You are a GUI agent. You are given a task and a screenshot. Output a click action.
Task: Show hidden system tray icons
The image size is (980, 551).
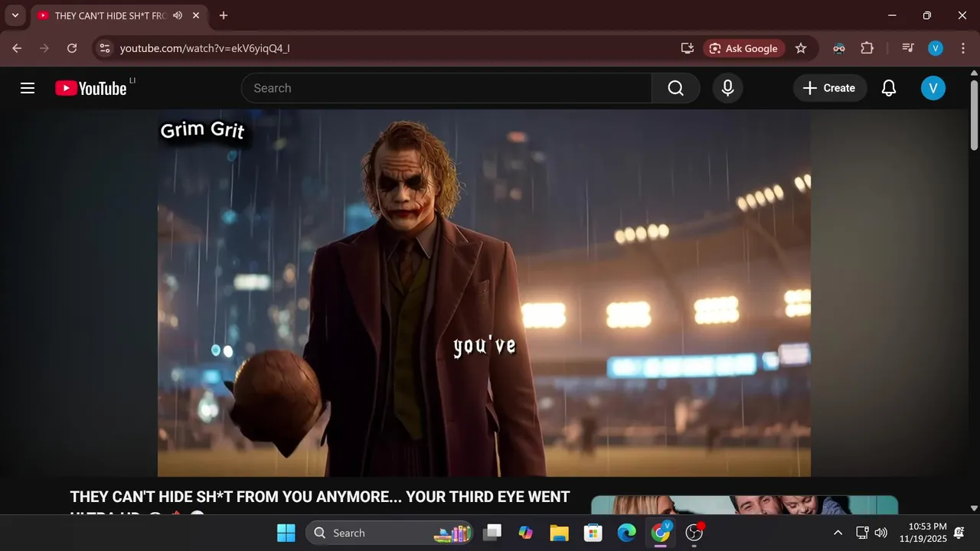tap(838, 533)
